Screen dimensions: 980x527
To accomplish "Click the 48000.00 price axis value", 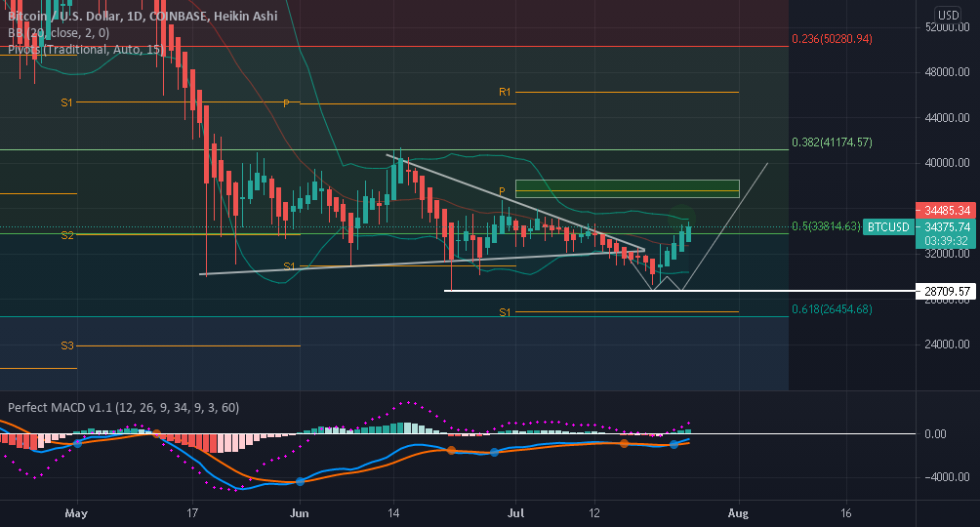I will (x=947, y=72).
